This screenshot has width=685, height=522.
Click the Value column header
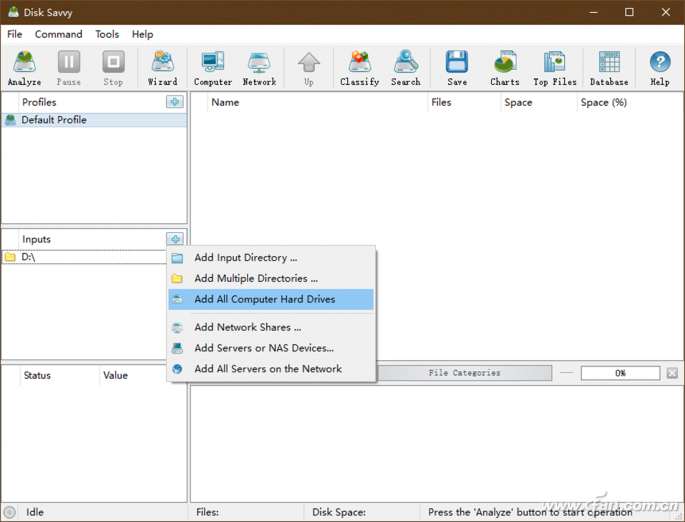click(x=115, y=375)
